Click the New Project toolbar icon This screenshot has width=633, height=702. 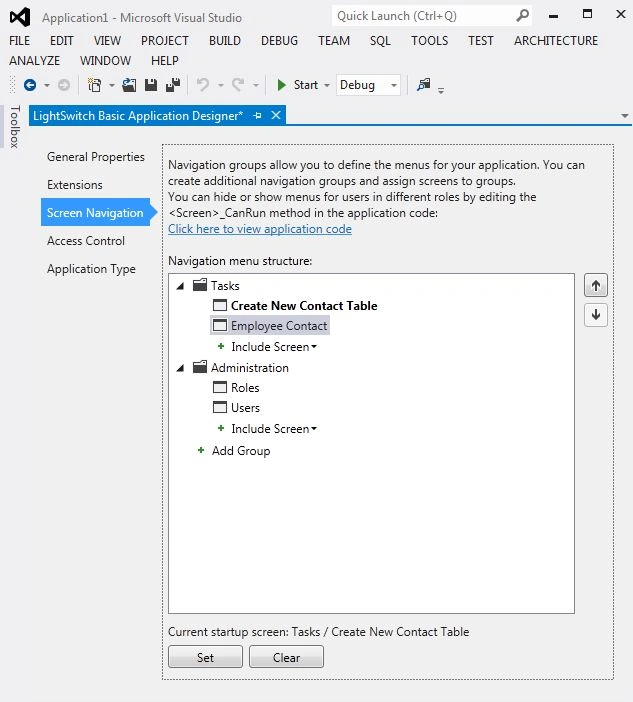click(94, 85)
